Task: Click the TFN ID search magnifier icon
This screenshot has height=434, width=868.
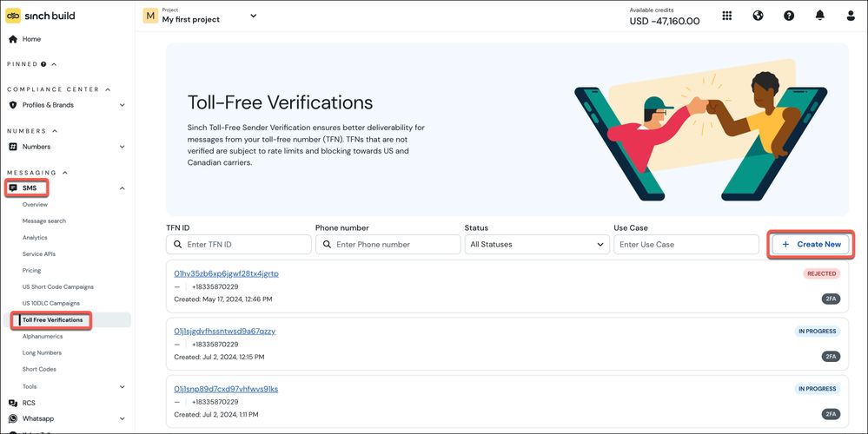Action: click(178, 245)
